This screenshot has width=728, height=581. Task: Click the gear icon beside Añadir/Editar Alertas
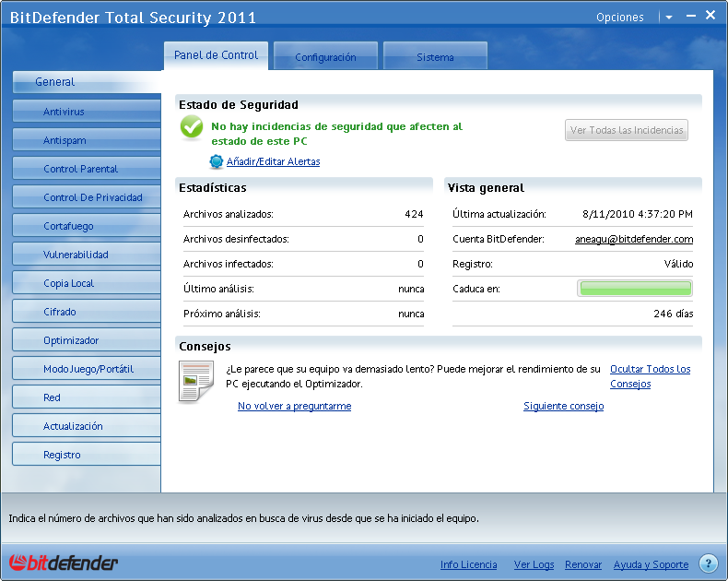coord(216,161)
